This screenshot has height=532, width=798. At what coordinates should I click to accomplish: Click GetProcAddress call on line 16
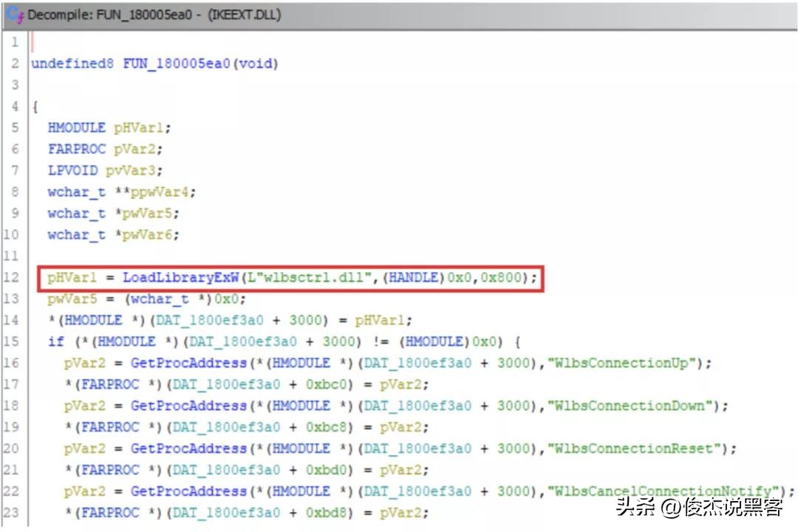[188, 363]
